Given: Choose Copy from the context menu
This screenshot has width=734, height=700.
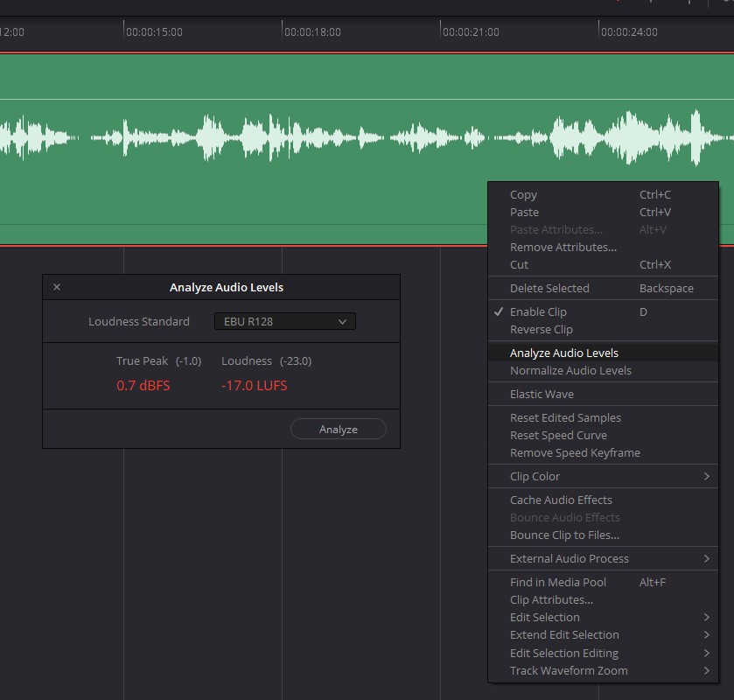Looking at the screenshot, I should click(603, 194).
